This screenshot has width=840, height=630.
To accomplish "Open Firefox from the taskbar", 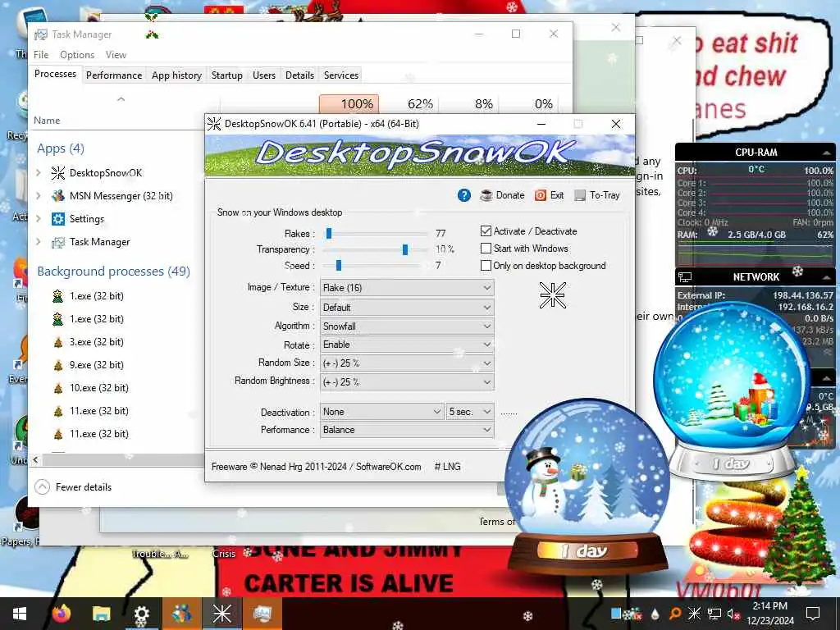I will [62, 614].
